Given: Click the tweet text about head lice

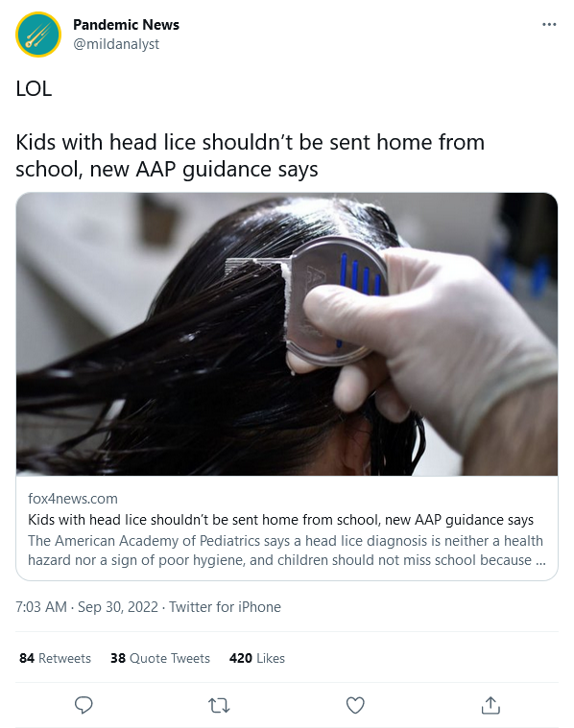Looking at the screenshot, I should [x=251, y=155].
